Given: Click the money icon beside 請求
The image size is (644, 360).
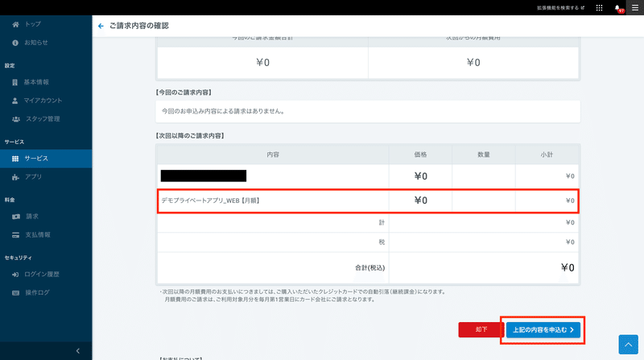Looking at the screenshot, I should (x=16, y=217).
